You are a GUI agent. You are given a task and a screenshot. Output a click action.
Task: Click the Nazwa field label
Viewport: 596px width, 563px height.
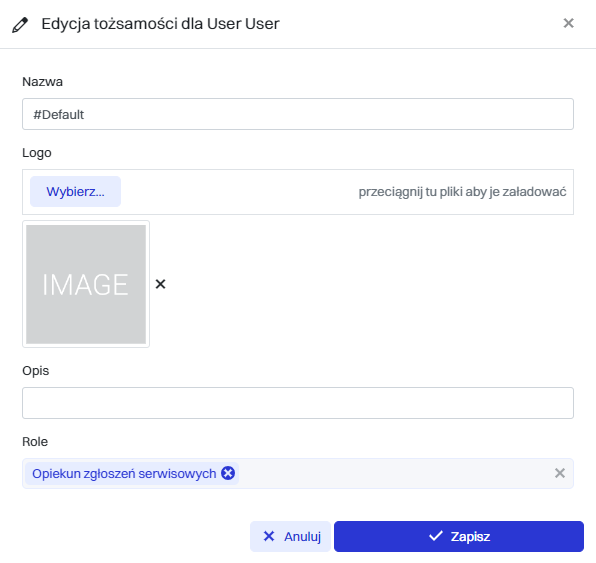click(43, 82)
